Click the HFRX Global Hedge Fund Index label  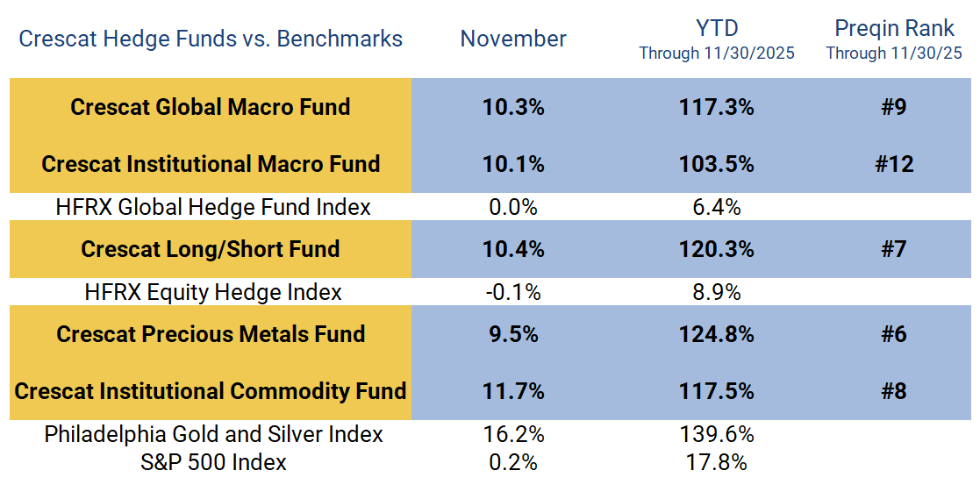213,207
